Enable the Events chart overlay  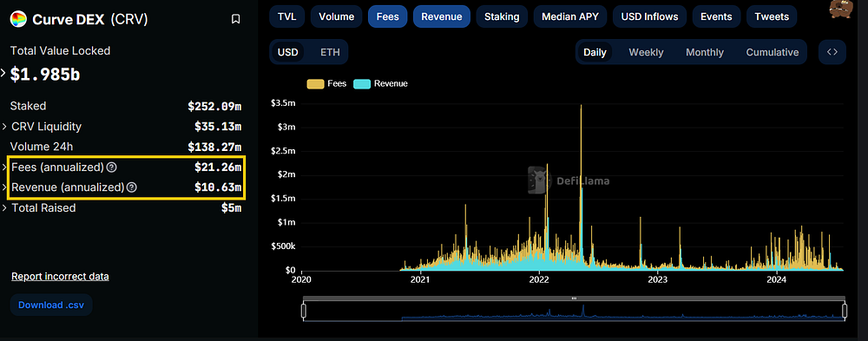click(x=716, y=16)
